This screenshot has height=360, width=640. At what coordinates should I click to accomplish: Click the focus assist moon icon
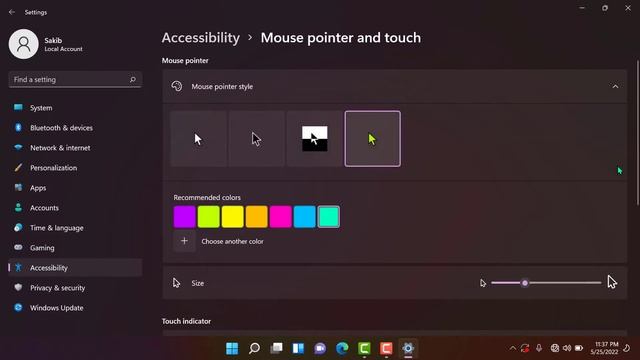click(627, 348)
